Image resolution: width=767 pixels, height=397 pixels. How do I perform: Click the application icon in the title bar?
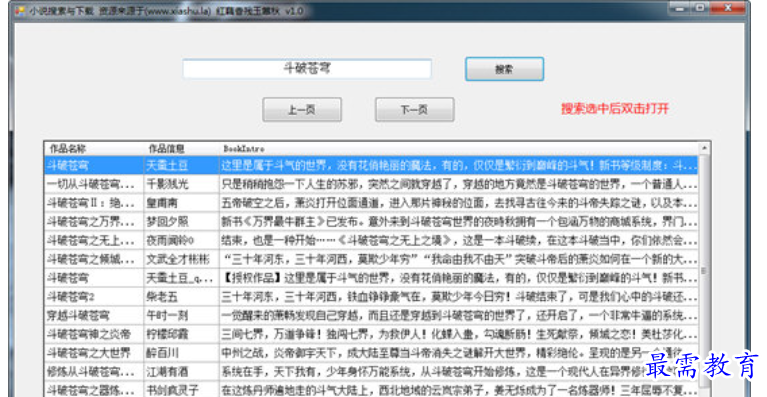(20, 11)
